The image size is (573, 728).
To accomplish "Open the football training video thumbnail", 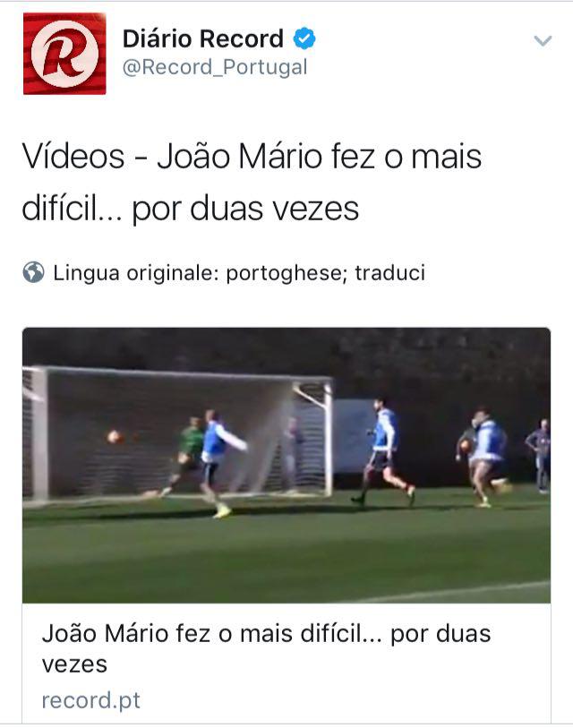I will (286, 466).
